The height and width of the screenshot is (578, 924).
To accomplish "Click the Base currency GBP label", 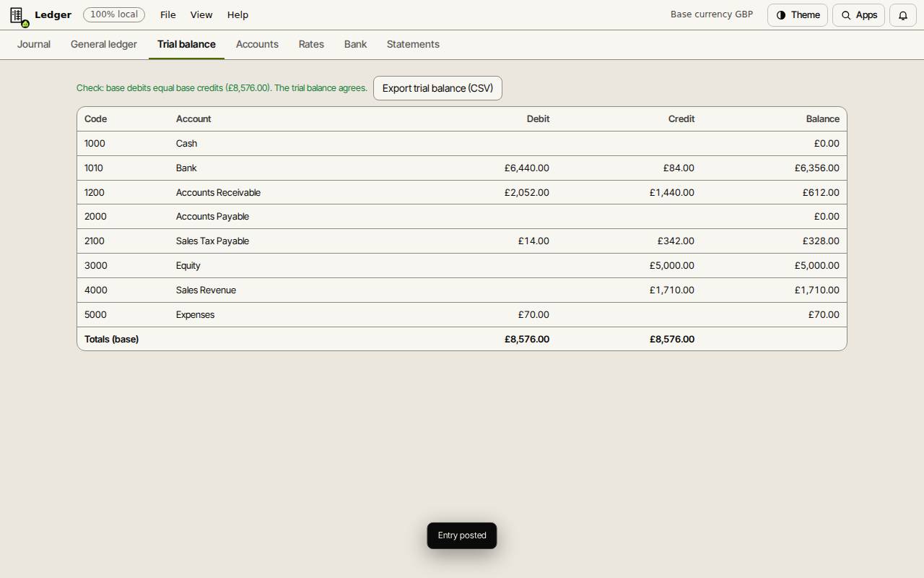I will [712, 14].
